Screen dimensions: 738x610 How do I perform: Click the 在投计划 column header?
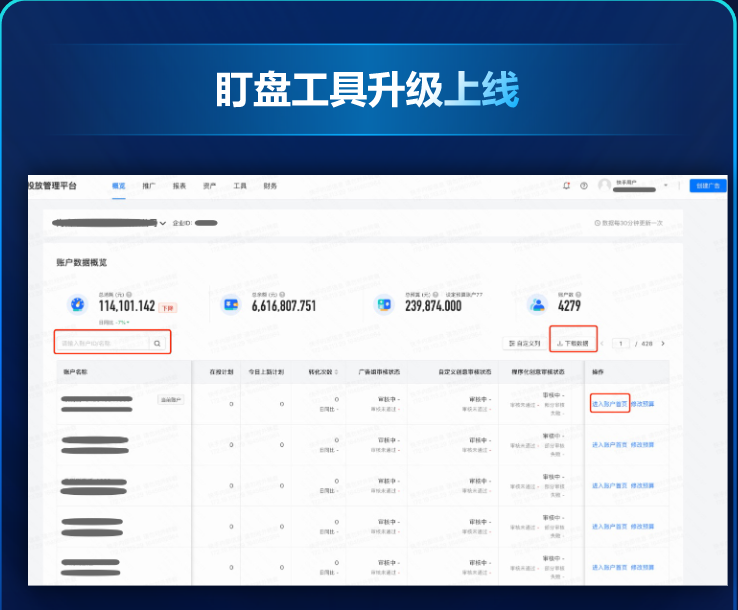coord(221,372)
